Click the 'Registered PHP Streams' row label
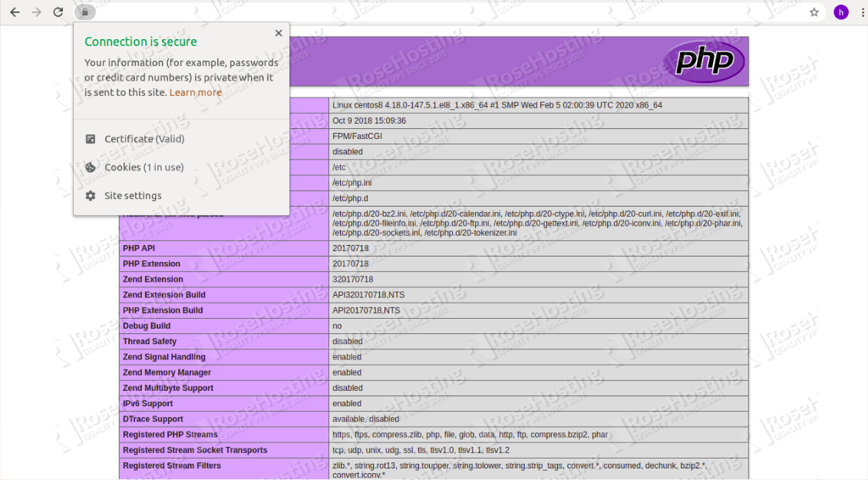 click(170, 435)
